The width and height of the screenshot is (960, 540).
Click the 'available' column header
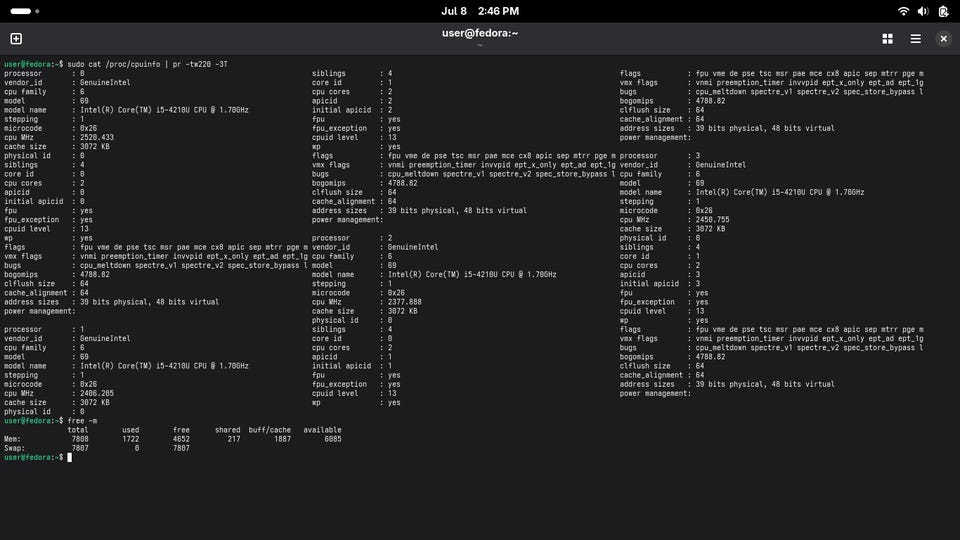[x=322, y=430]
